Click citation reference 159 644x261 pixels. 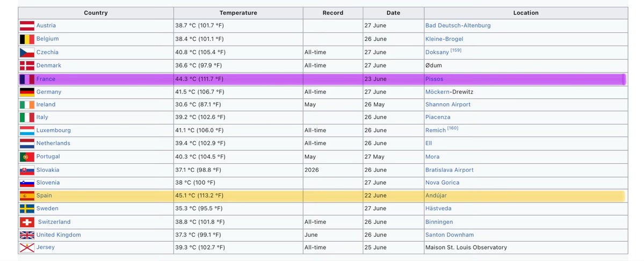coord(456,50)
